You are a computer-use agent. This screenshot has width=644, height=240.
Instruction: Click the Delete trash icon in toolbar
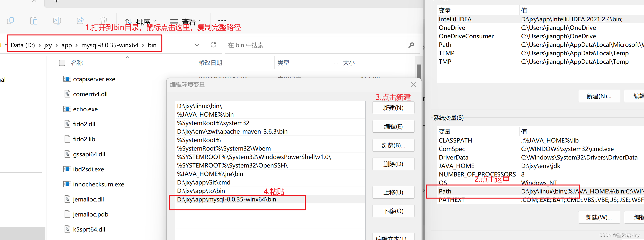[103, 20]
